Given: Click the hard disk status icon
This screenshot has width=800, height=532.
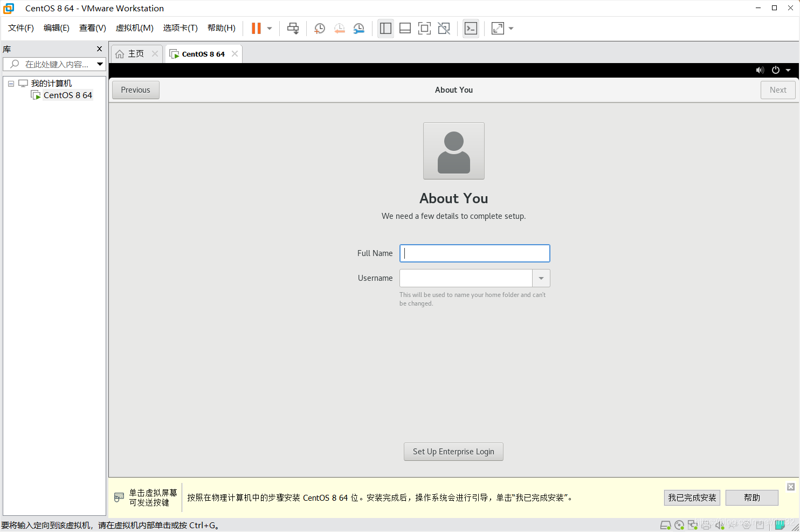Looking at the screenshot, I should click(x=666, y=524).
